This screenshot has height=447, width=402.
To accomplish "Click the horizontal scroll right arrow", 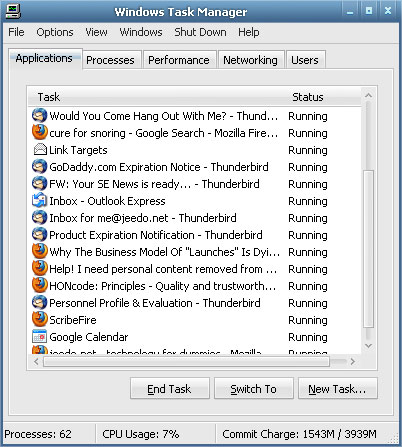I will [353, 361].
